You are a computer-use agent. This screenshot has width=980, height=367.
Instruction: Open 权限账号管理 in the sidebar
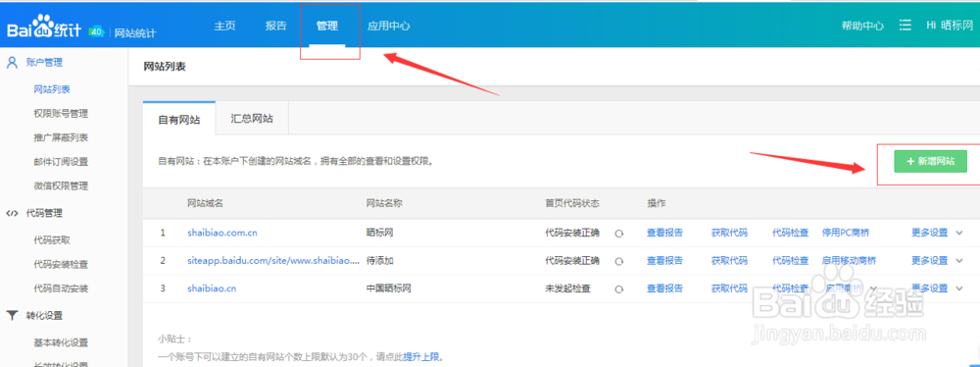[61, 114]
